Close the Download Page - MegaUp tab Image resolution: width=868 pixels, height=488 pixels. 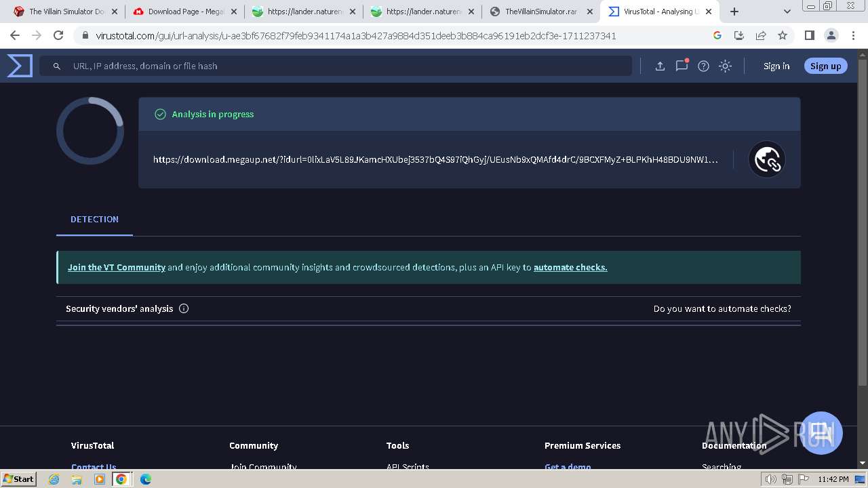234,12
